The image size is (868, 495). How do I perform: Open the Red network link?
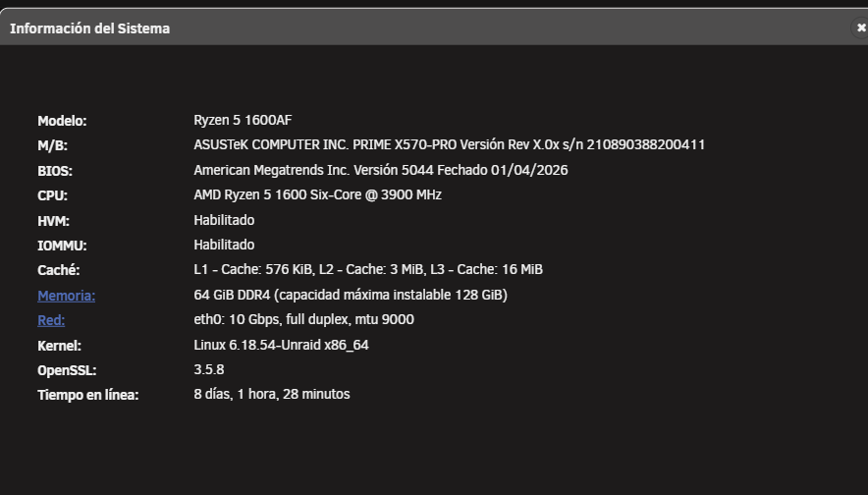click(51, 320)
